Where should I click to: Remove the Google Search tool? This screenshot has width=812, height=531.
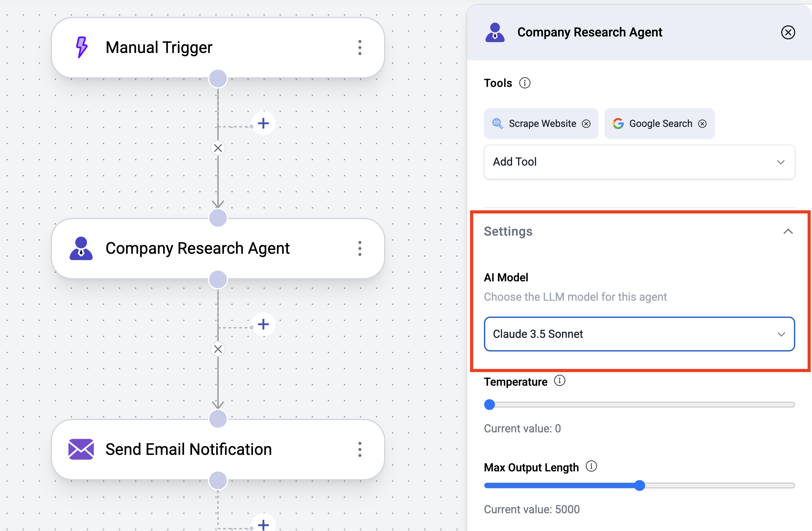click(702, 124)
